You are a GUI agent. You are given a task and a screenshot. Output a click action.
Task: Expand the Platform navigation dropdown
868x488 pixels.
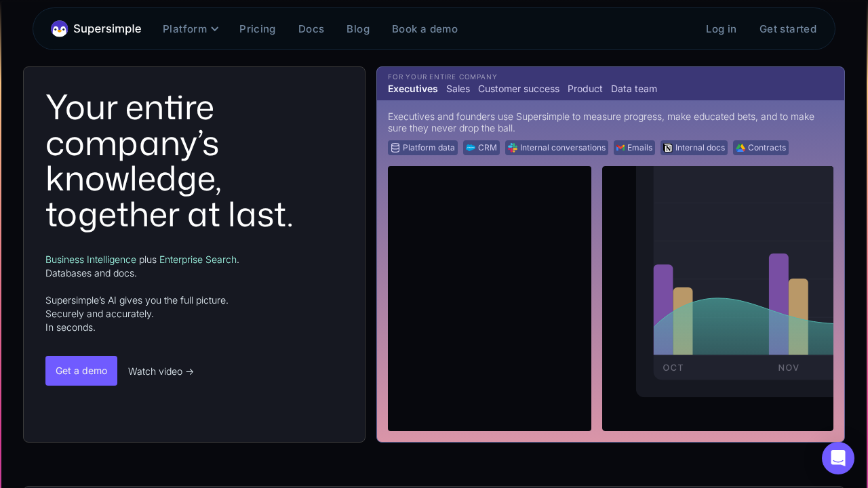[x=190, y=28]
